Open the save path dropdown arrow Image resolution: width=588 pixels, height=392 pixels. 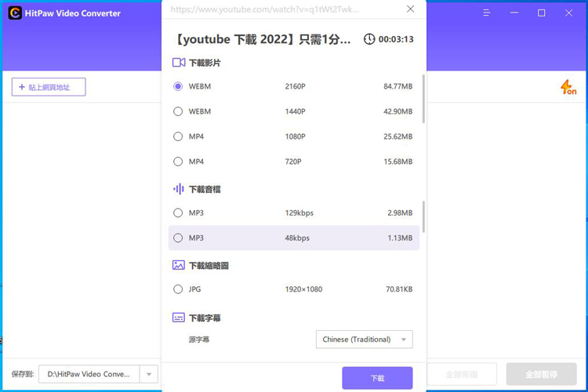pyautogui.click(x=149, y=374)
